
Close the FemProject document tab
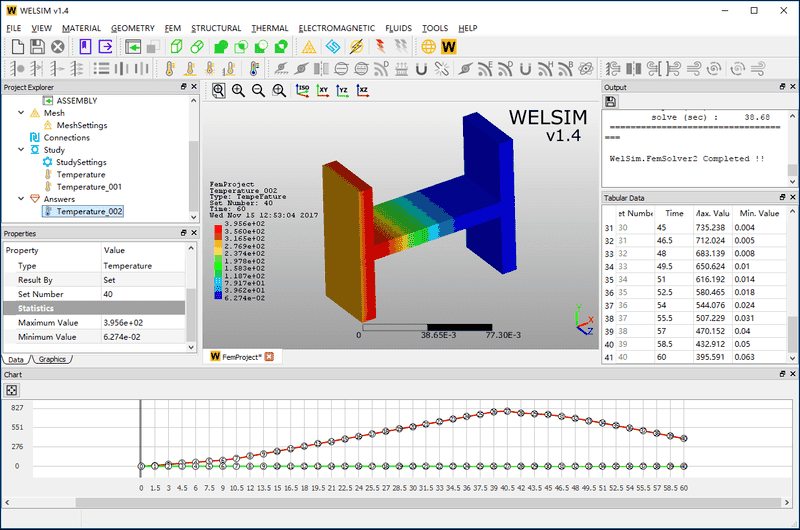click(x=268, y=356)
